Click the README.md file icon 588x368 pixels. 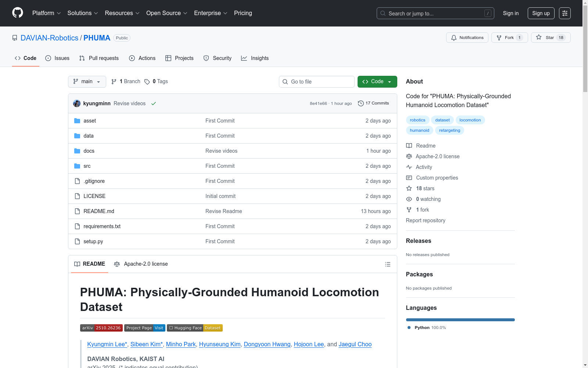point(77,211)
